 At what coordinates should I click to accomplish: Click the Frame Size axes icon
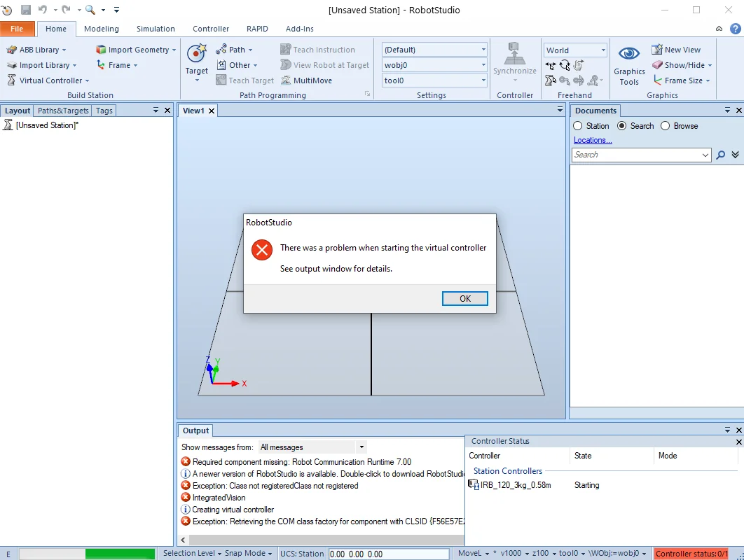click(656, 80)
